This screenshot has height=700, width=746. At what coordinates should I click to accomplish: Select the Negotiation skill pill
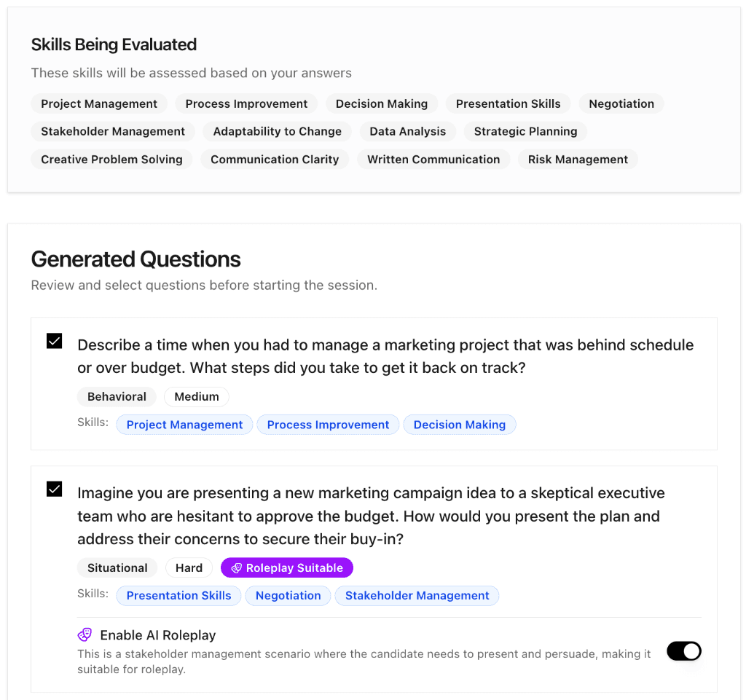pos(621,103)
